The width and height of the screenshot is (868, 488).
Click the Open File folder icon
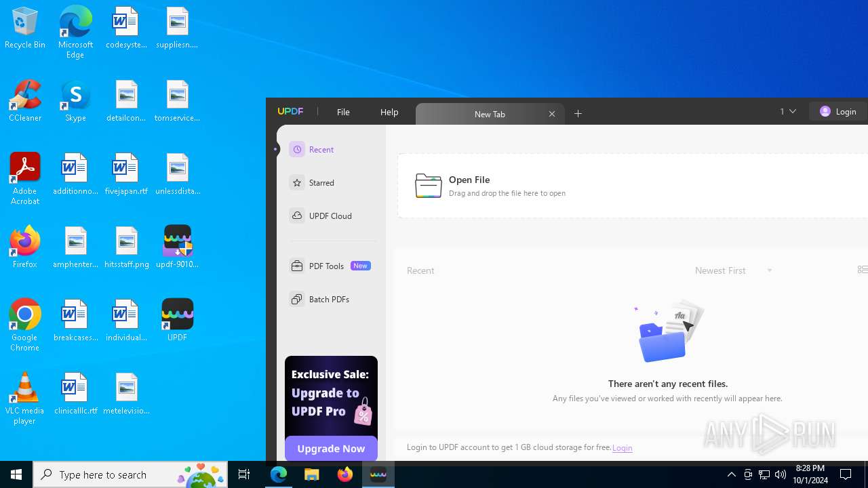(x=429, y=186)
